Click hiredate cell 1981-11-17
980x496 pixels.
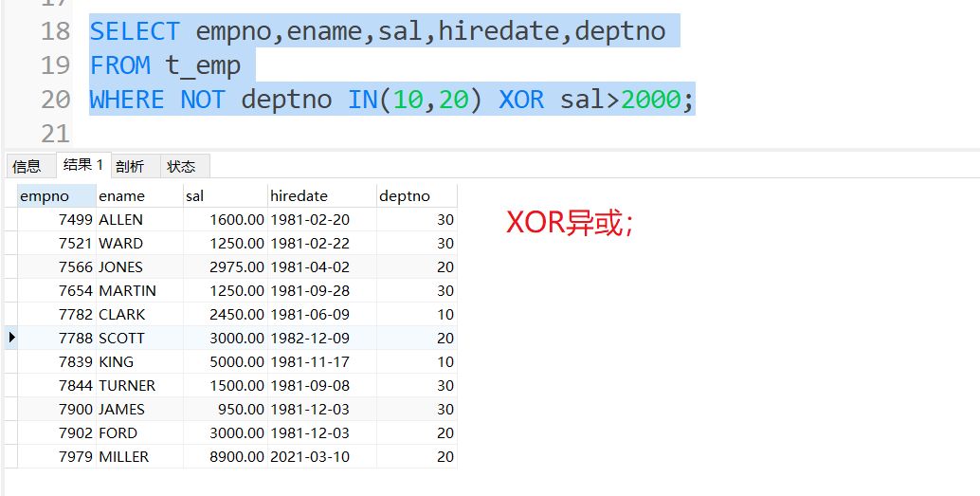tap(322, 362)
